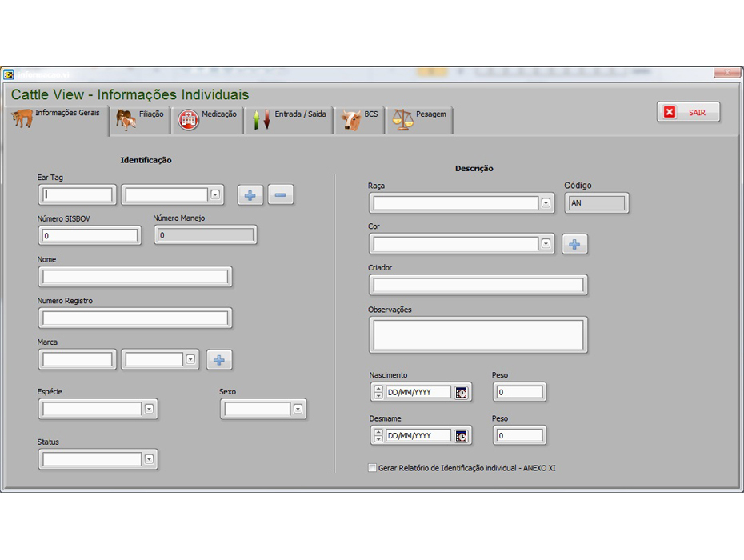The image size is (744, 560).
Task: Expand the Raça dropdown
Action: 546,203
